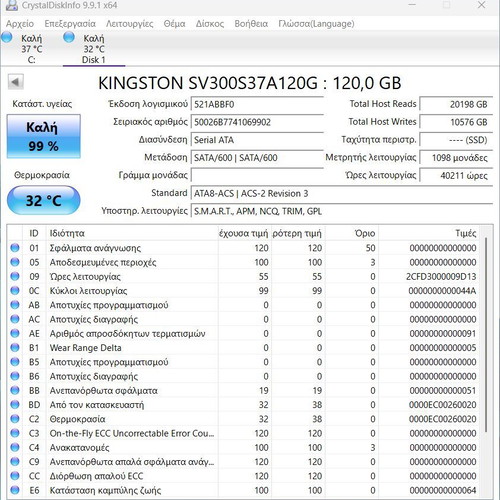
Task: Click the 32 °C temperature button
Action: click(x=43, y=200)
